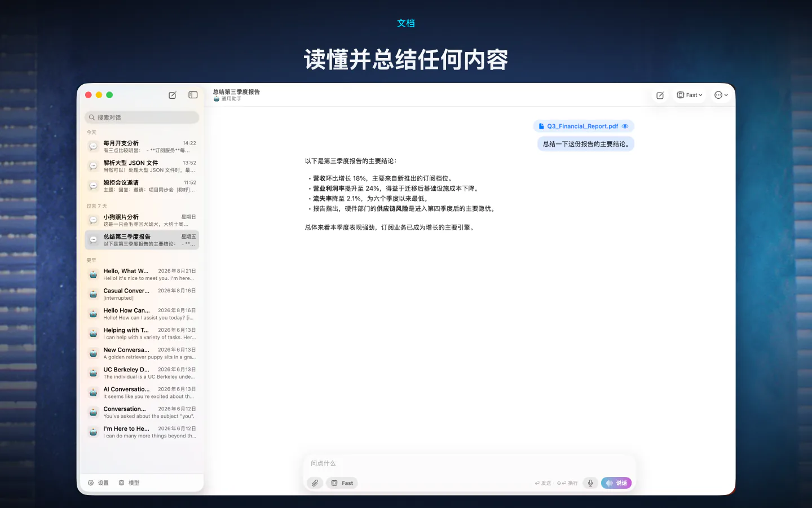Image resolution: width=812 pixels, height=508 pixels.
Task: Click the user message 总结一下这份报告的主要结论
Action: [x=586, y=144]
